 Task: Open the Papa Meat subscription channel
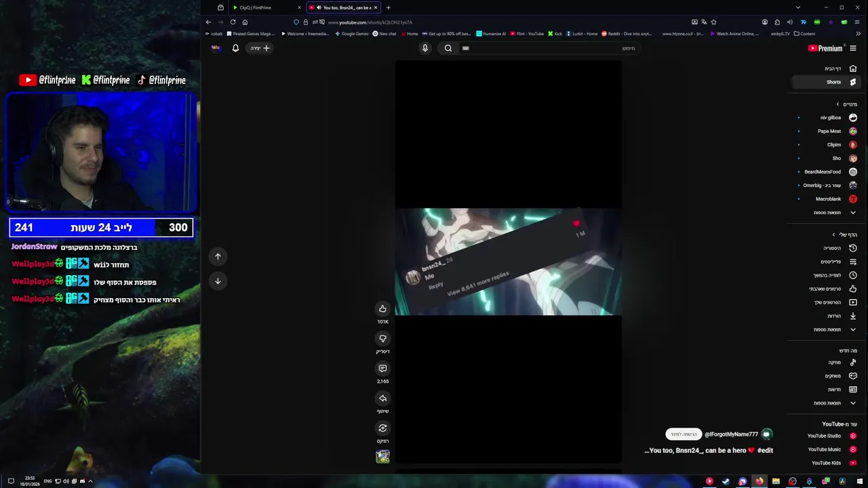[x=827, y=131]
